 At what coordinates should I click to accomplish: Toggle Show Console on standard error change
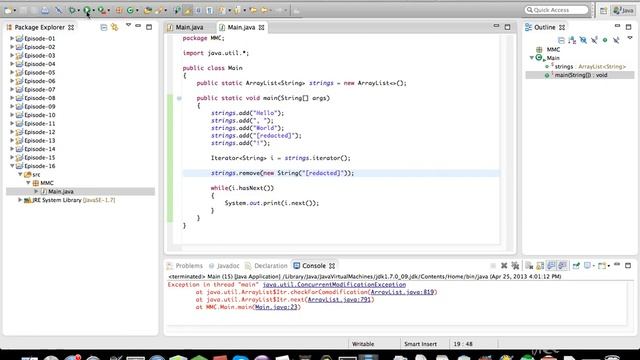point(562,266)
